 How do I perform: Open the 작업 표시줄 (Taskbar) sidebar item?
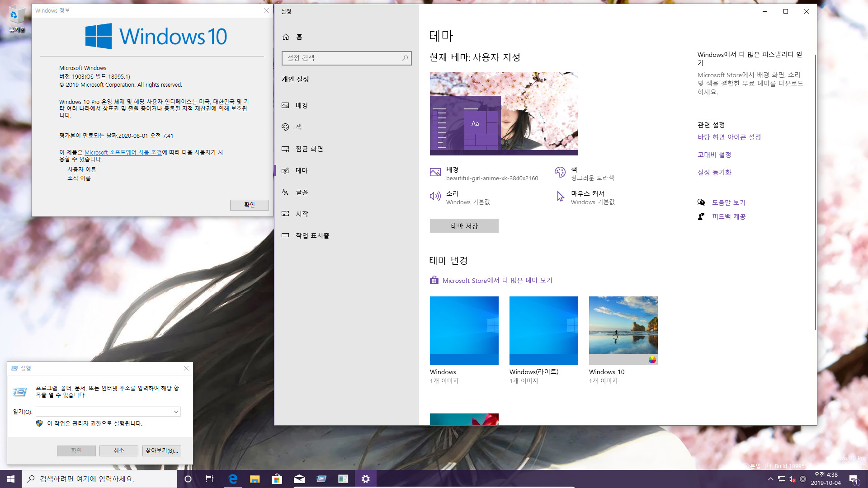pyautogui.click(x=346, y=235)
